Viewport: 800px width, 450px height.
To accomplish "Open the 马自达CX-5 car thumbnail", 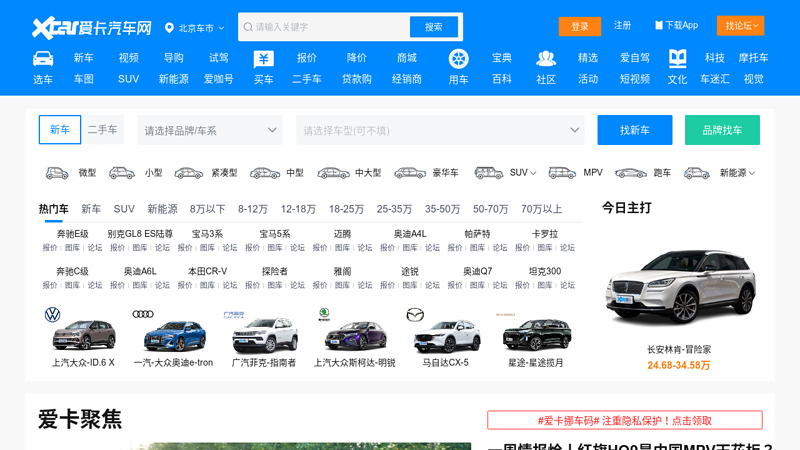I will coord(445,336).
